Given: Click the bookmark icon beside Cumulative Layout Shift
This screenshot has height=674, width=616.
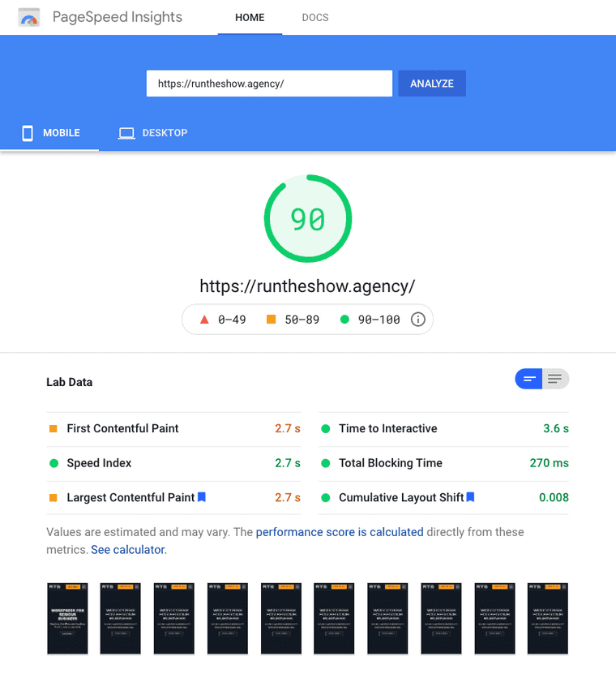Looking at the screenshot, I should 470,497.
